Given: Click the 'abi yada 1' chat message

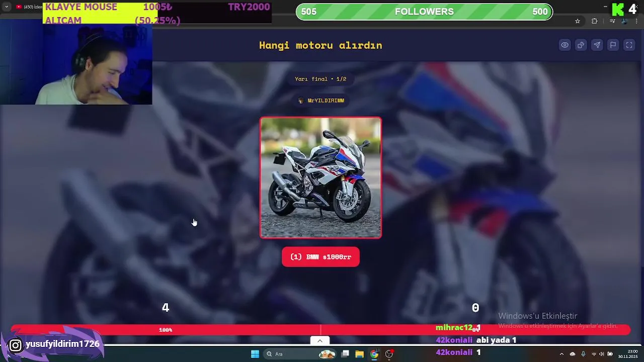Looking at the screenshot, I should 496,340.
